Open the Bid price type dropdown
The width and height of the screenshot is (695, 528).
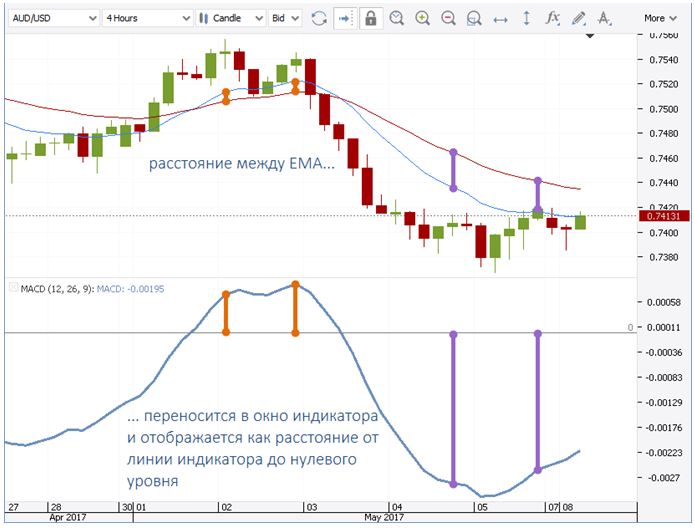(x=285, y=18)
